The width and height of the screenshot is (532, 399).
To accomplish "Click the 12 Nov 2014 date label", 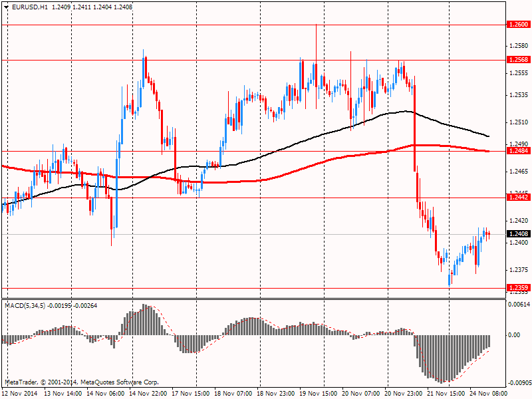I will (x=20, y=394).
